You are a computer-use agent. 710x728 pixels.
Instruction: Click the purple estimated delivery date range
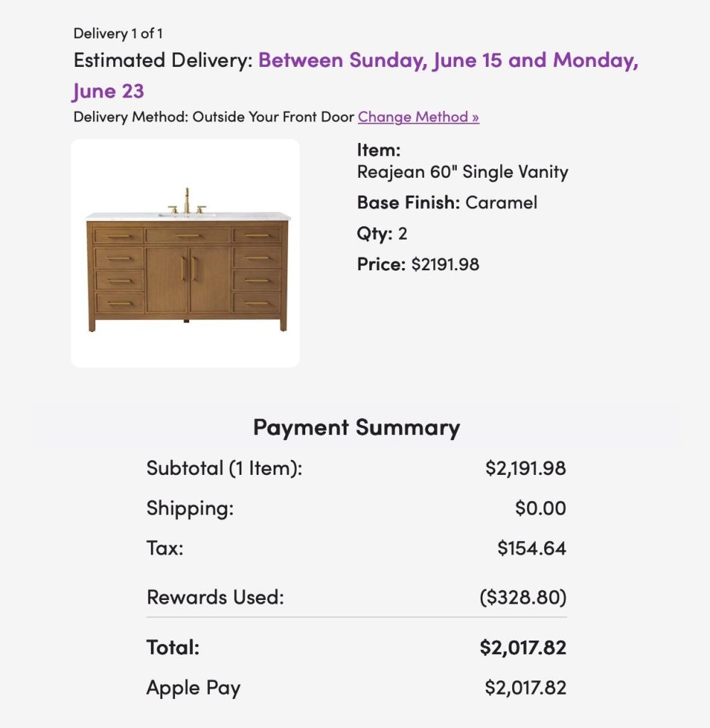point(447,60)
